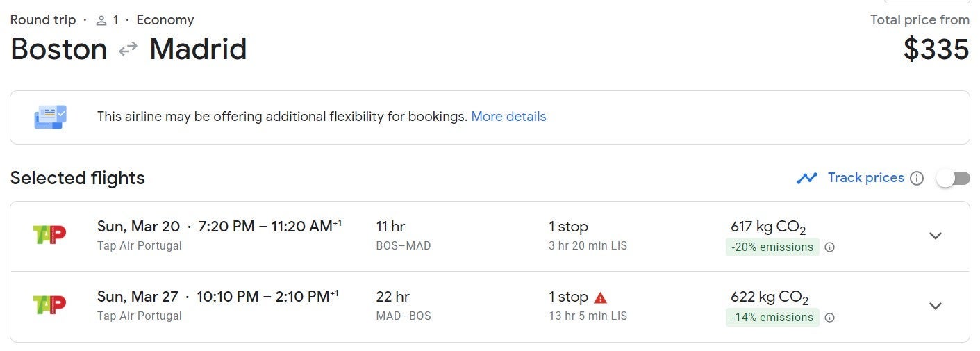Click the Track prices info icon
The image size is (980, 351).
tap(917, 179)
